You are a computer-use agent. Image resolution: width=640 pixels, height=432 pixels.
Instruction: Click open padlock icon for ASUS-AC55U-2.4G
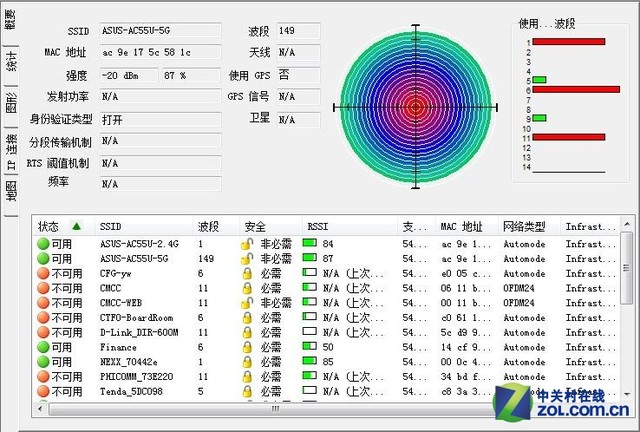tap(247, 244)
